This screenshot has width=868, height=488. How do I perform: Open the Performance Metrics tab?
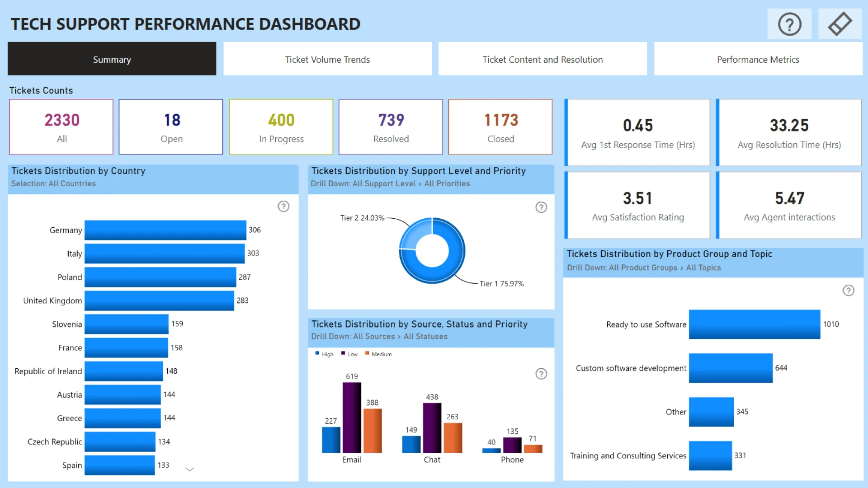tap(758, 59)
